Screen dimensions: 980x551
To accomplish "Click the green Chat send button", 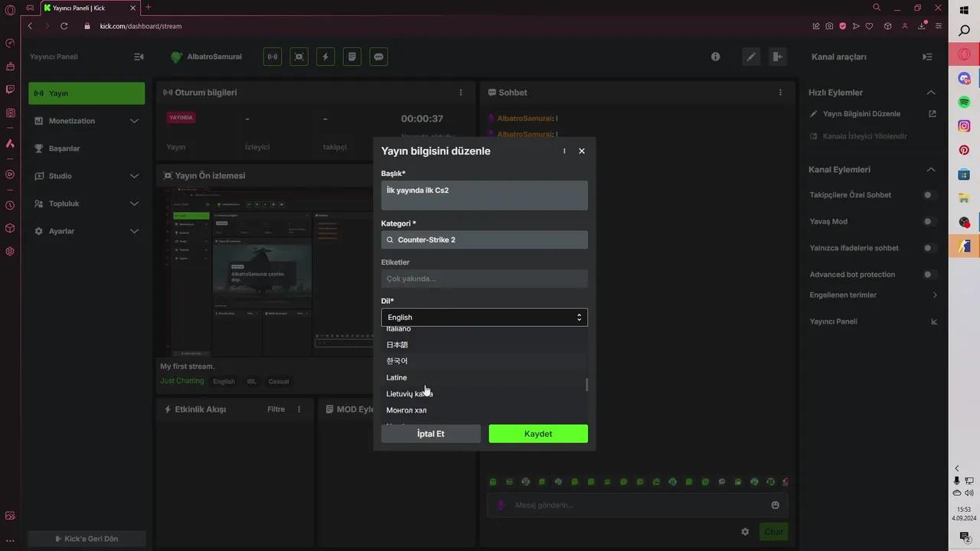I will tap(773, 532).
